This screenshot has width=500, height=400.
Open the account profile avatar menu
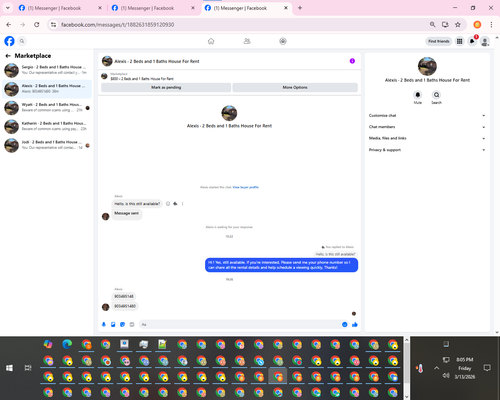tap(485, 41)
